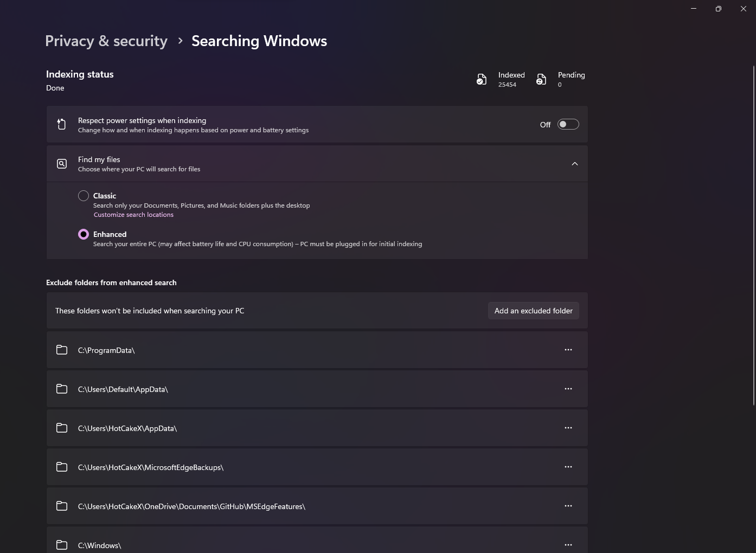
Task: Click the Indexed files status icon
Action: [x=482, y=79]
